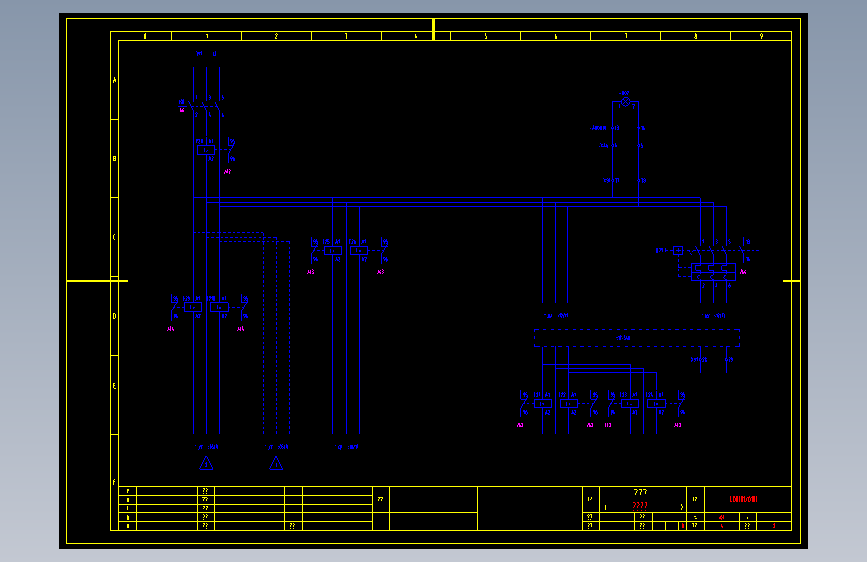Click the row label D on the left border

(114, 316)
